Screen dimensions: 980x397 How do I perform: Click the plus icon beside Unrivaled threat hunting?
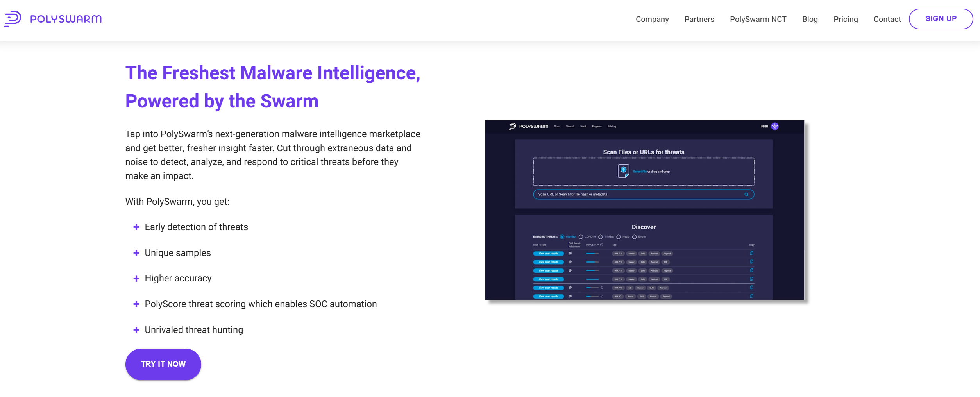tap(136, 330)
